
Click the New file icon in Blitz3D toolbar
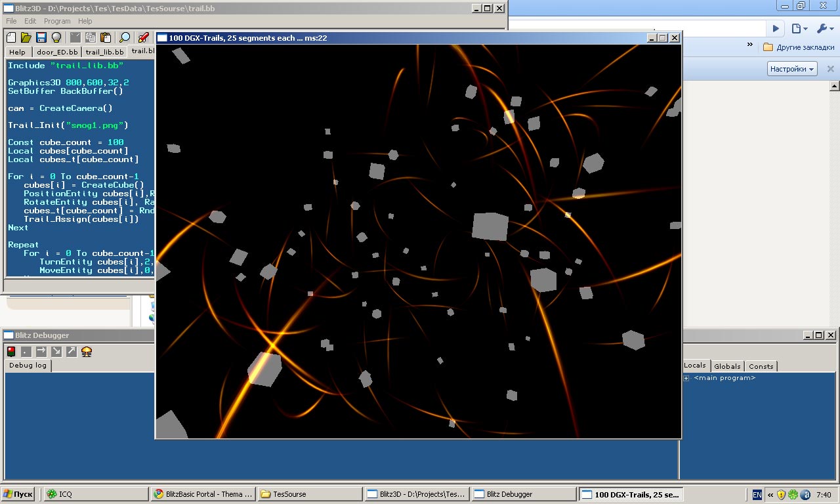point(11,37)
